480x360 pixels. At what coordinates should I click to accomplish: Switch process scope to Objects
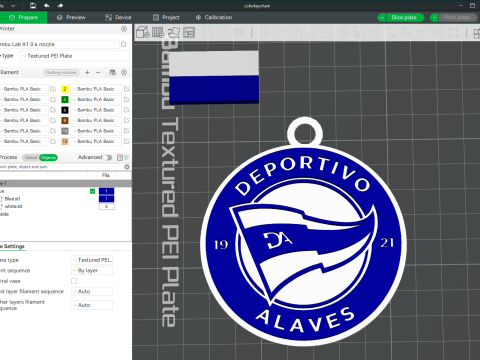point(48,157)
